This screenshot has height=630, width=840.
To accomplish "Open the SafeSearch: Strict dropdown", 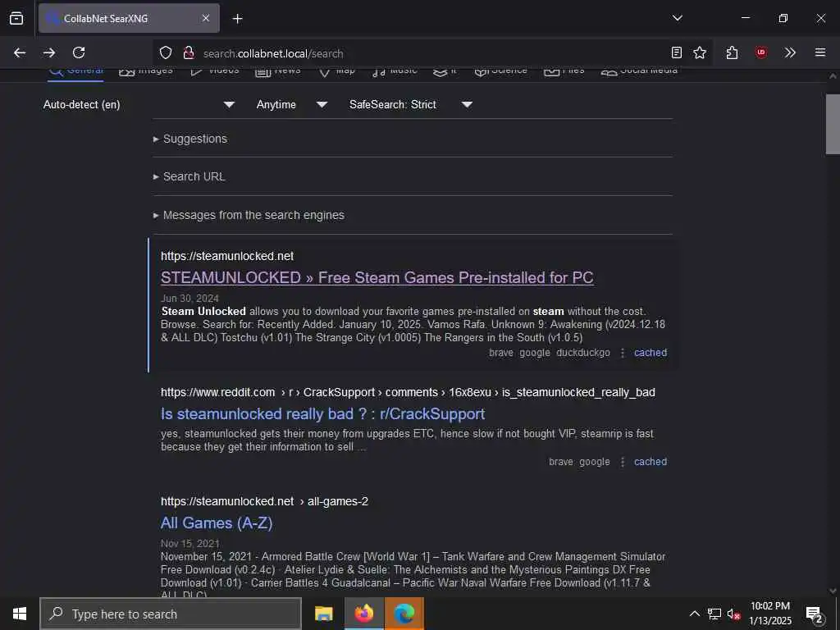I will [410, 104].
